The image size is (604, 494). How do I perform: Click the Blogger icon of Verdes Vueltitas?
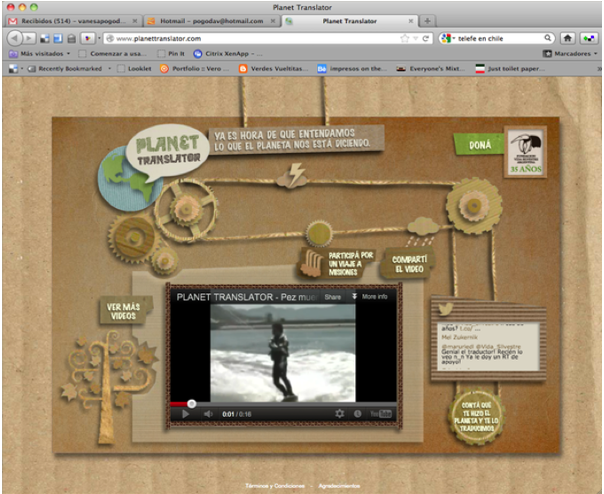click(243, 69)
